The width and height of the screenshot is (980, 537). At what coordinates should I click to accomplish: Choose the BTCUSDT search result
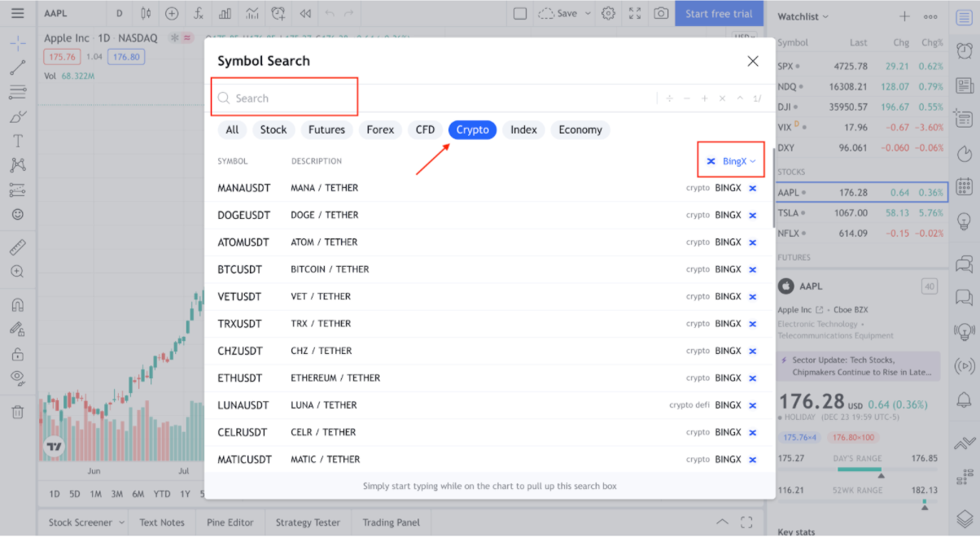pos(488,269)
